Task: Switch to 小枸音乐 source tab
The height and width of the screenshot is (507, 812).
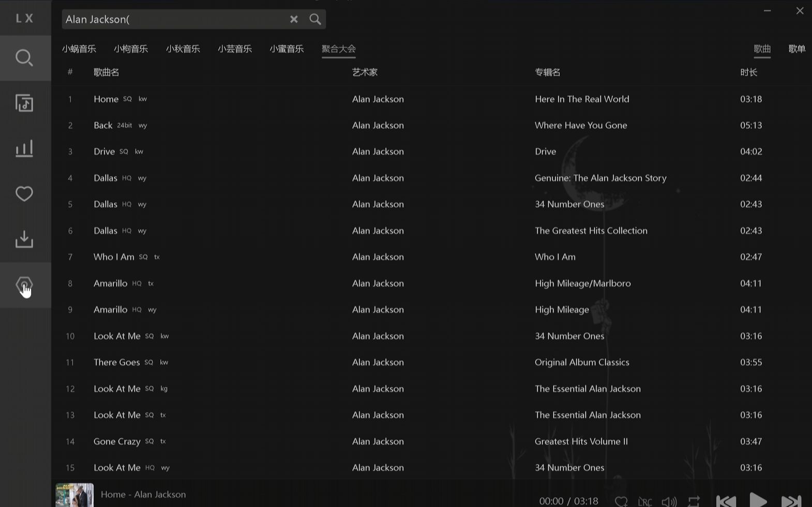Action: click(131, 49)
